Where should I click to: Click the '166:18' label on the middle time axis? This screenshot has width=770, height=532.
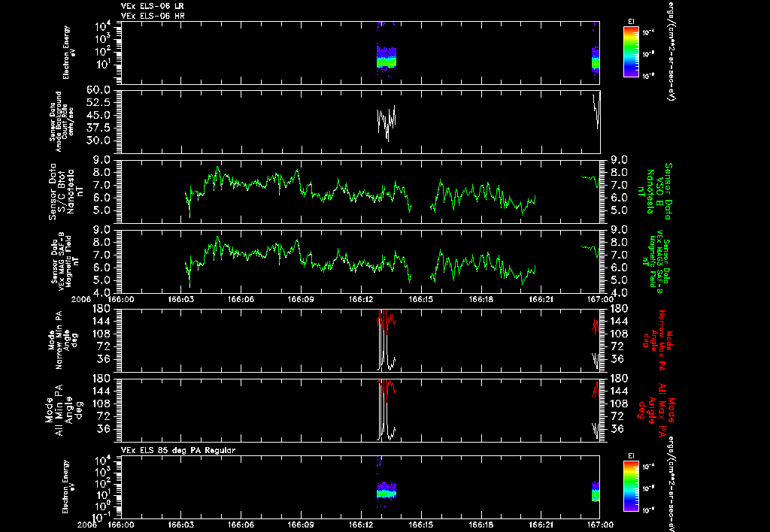(480, 299)
